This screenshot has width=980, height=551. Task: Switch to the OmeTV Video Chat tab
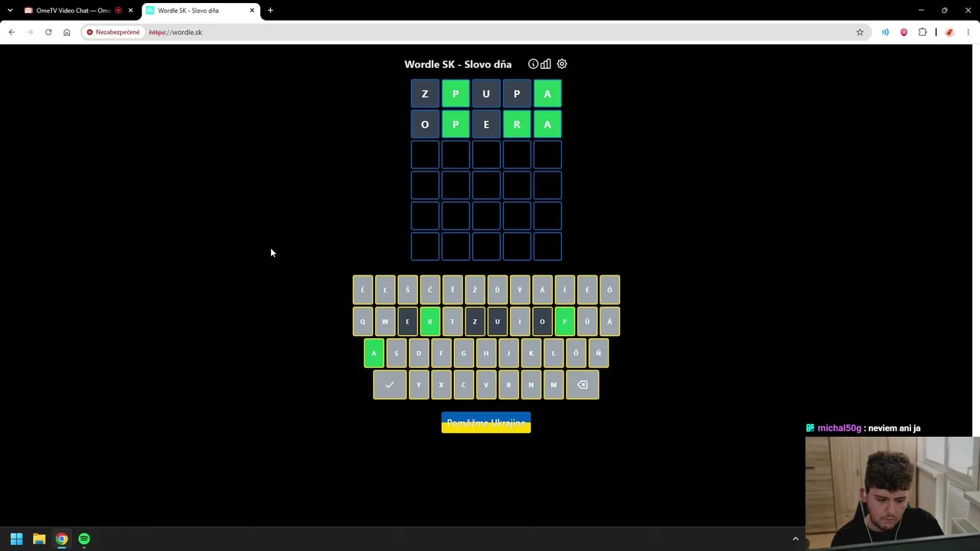coord(73,11)
